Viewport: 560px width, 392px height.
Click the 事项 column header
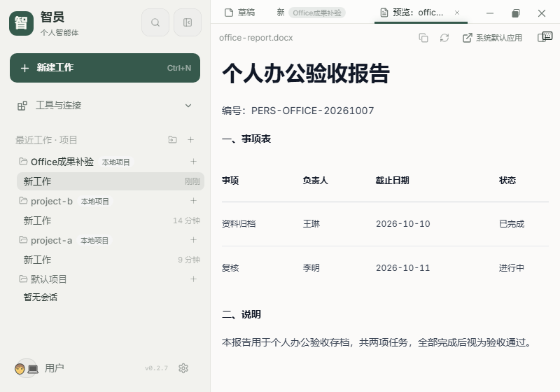230,181
